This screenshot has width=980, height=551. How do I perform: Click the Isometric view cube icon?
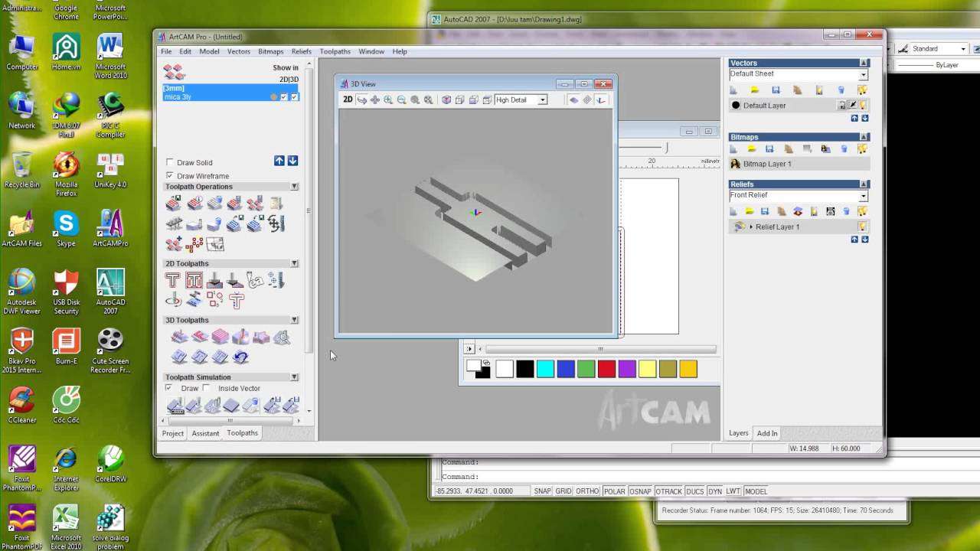click(446, 99)
